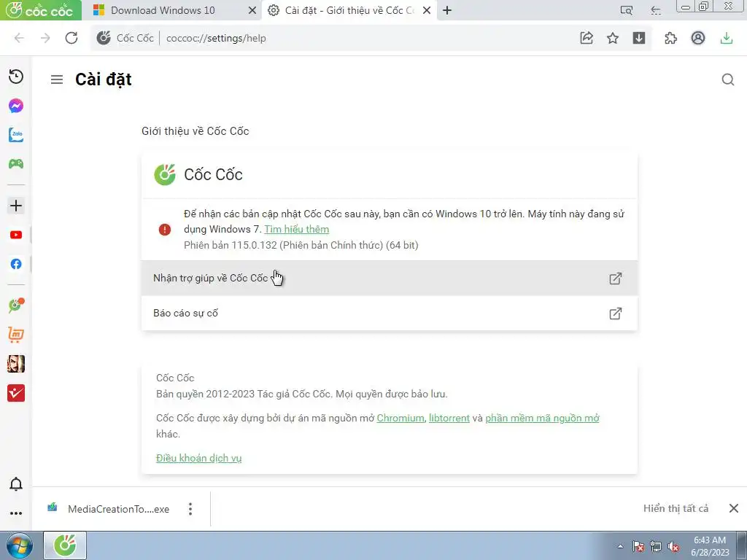Click the muted volume tray icon

pos(673,546)
